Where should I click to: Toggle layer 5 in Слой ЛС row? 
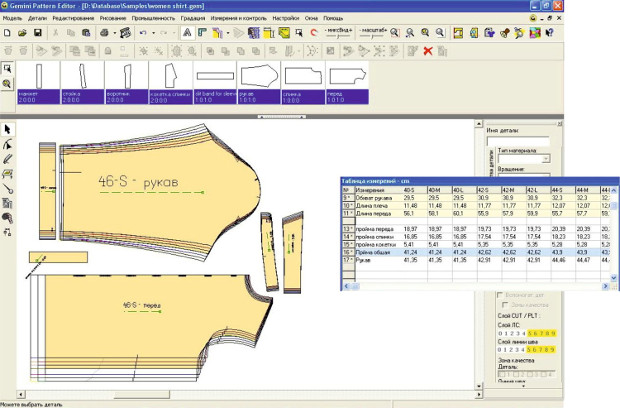[528, 334]
